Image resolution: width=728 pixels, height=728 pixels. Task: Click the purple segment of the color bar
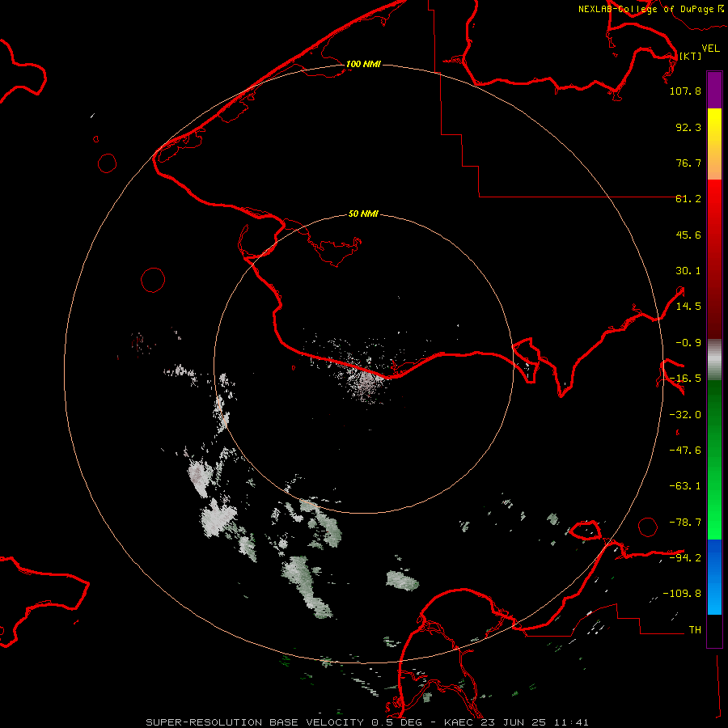(x=714, y=90)
